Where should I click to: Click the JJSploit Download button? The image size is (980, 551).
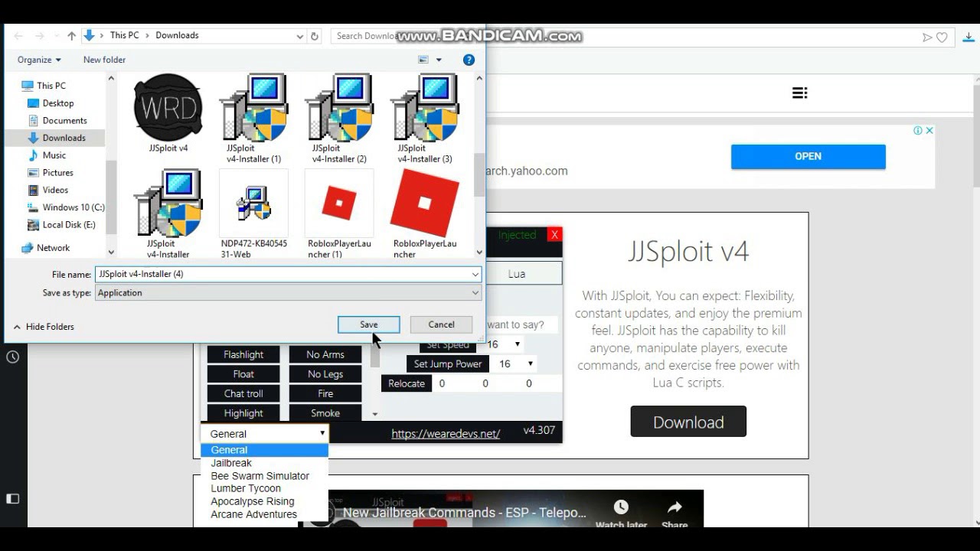(x=688, y=422)
